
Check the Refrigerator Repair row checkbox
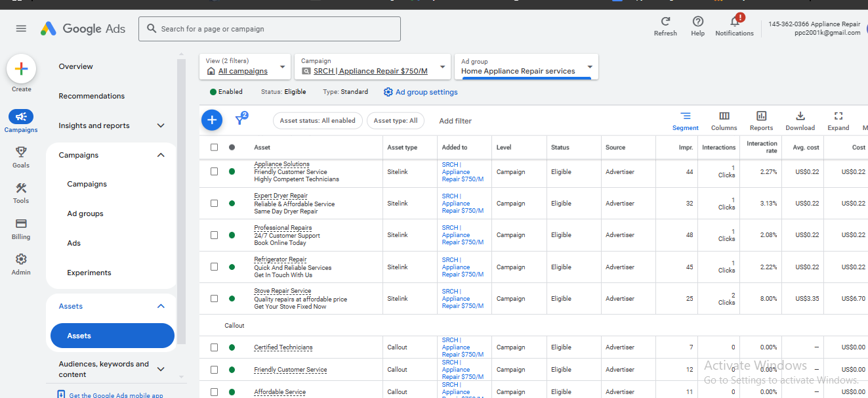pyautogui.click(x=214, y=267)
